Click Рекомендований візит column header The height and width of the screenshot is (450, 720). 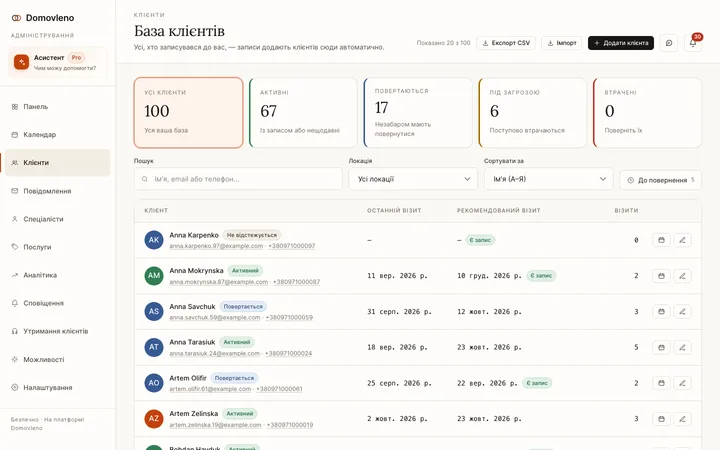(499, 211)
